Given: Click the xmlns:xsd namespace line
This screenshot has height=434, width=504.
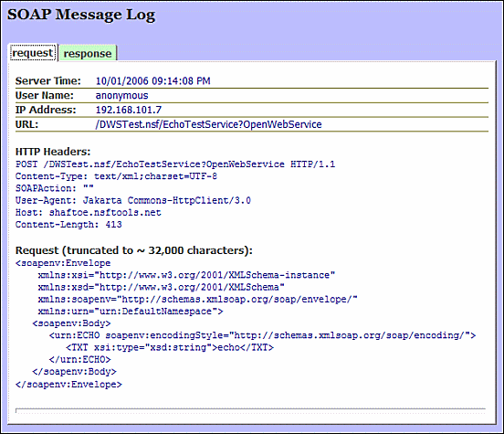Looking at the screenshot, I should tap(161, 287).
